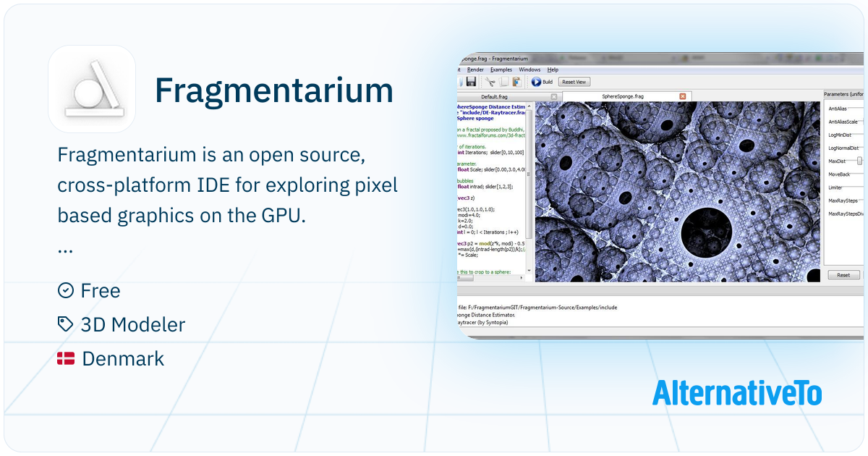Click the LogNormalDist parameter label
Screen dimensions: 868x456
843,148
